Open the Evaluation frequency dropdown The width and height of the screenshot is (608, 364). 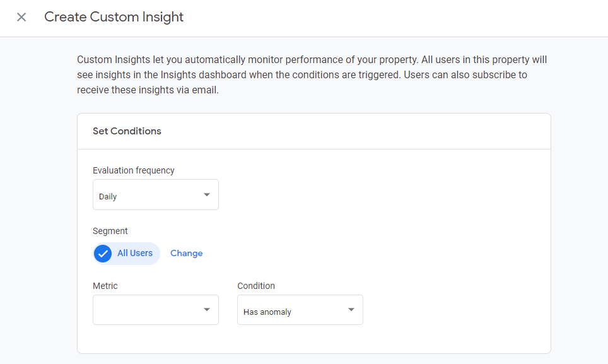click(156, 194)
